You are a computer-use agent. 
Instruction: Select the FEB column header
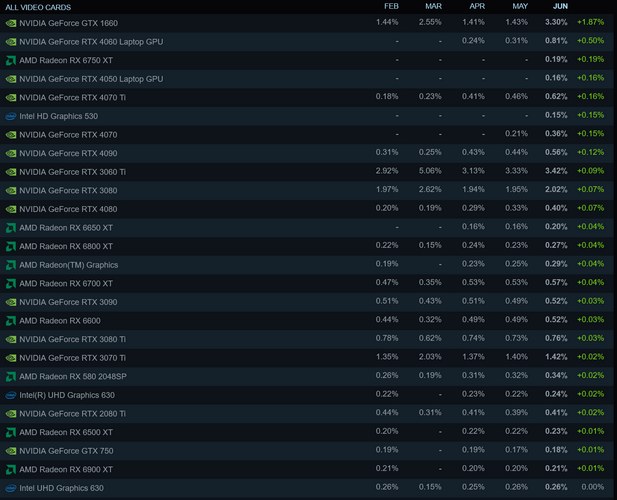[390, 6]
